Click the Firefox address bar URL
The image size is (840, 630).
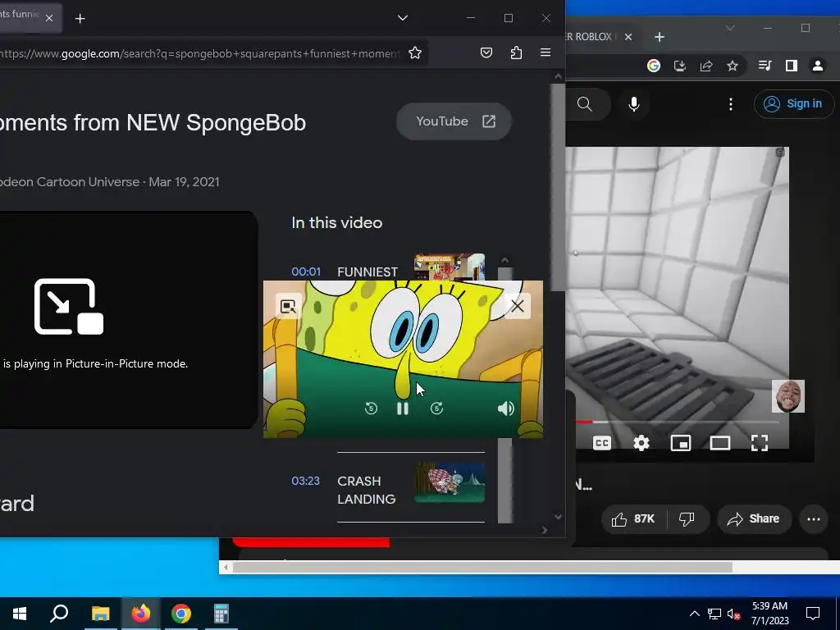coord(199,53)
